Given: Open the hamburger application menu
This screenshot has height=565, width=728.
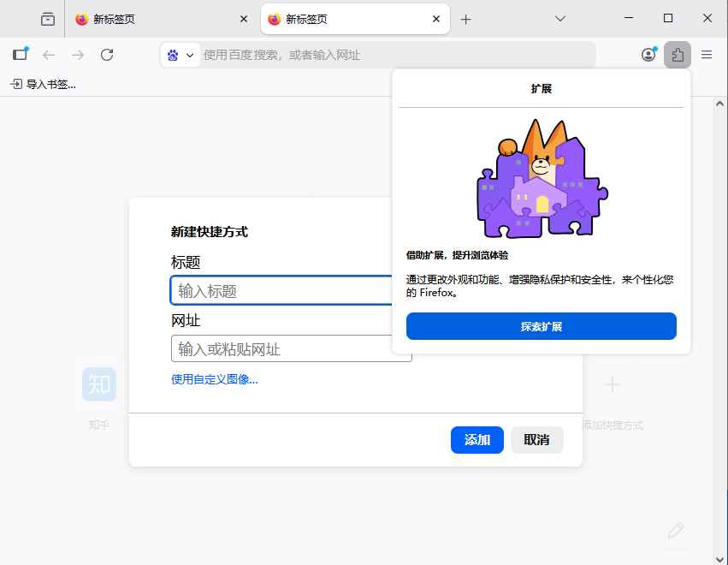Looking at the screenshot, I should pos(707,55).
